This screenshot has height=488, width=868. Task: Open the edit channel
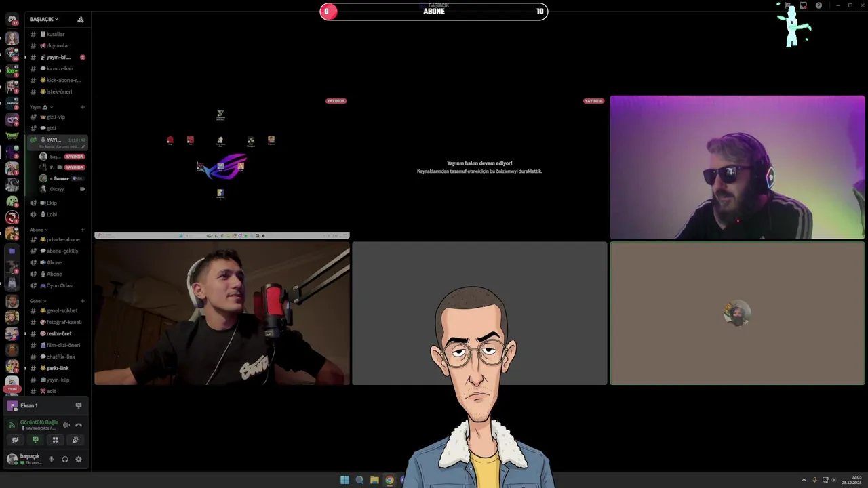click(58, 391)
